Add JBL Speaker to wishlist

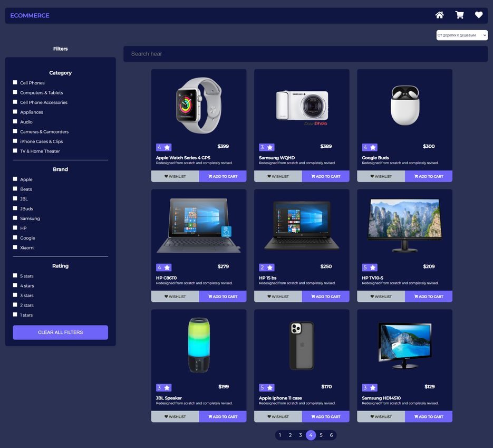pos(175,416)
